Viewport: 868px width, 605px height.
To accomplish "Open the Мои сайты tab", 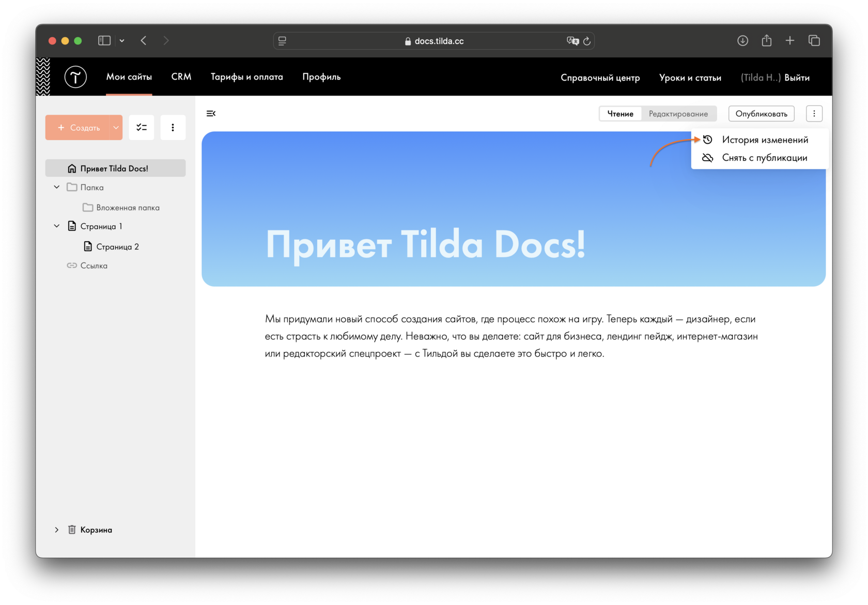I will tap(129, 77).
